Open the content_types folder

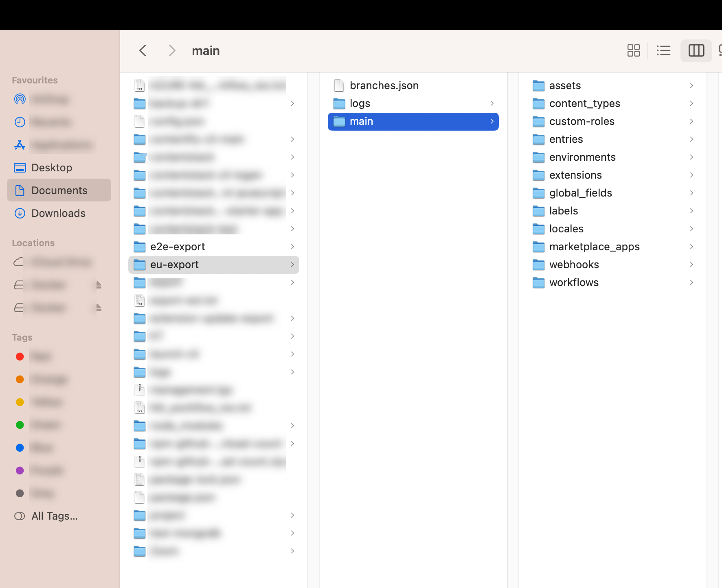585,103
